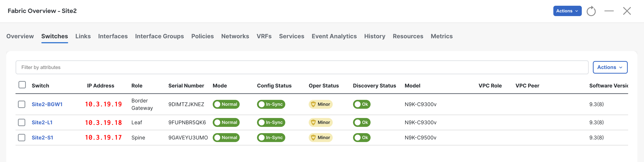644x162 pixels.
Task: Click the refresh icon in header
Action: pos(591,11)
